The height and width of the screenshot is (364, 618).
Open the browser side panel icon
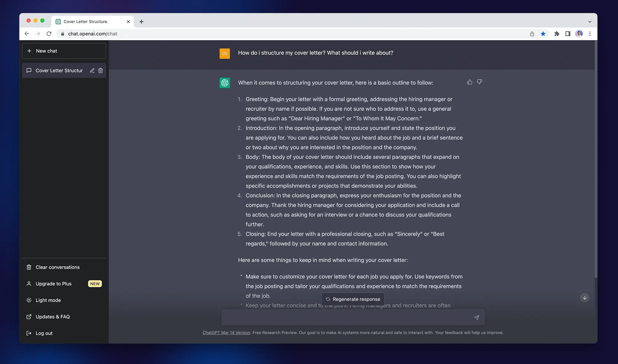568,34
